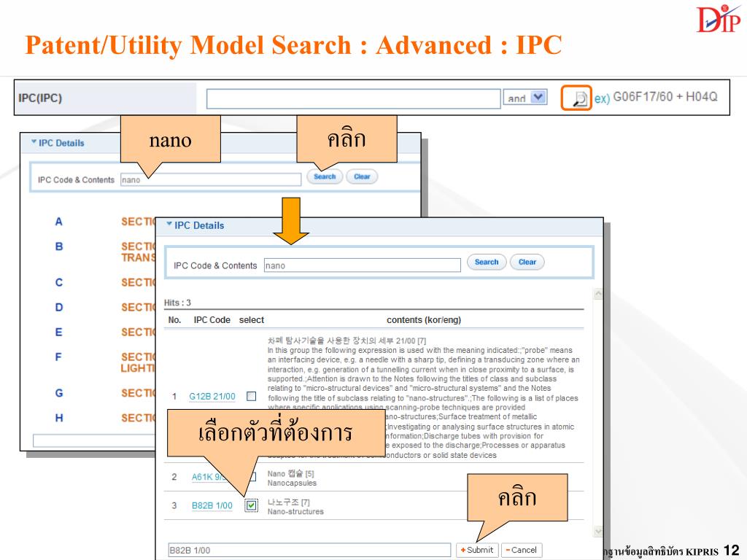Click the 'IPC Code' column header
Image resolution: width=747 pixels, height=560 pixels.
[x=212, y=320]
